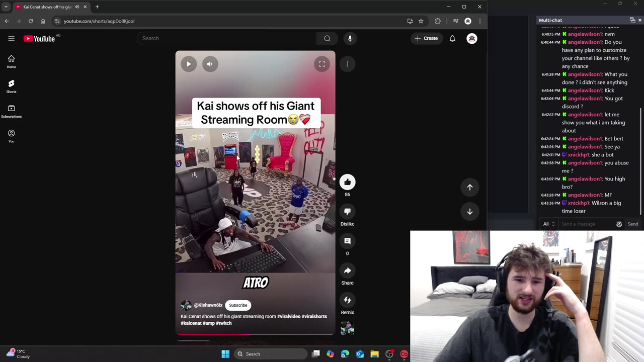Open the YouTube guide hamburger menu
644x362 pixels.
coord(11,38)
